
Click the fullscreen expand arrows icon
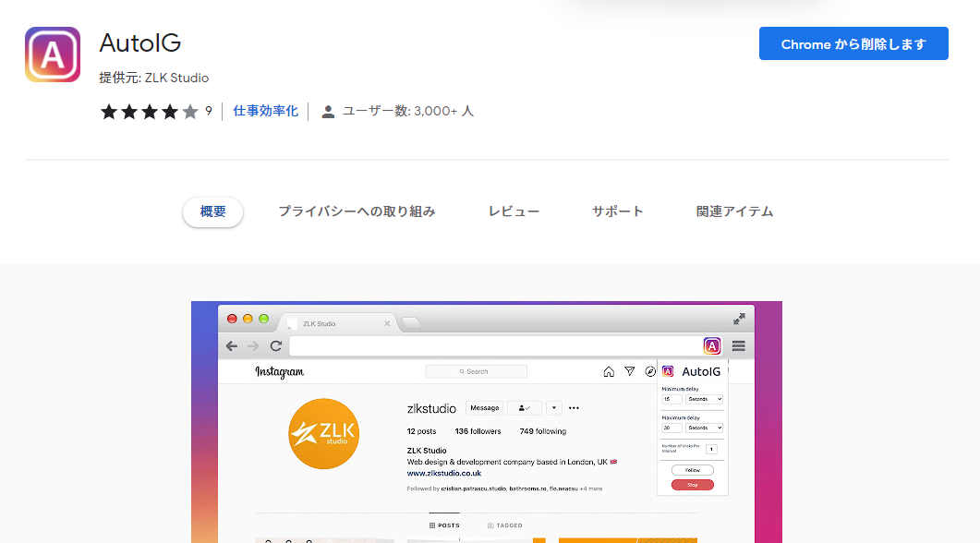(739, 320)
